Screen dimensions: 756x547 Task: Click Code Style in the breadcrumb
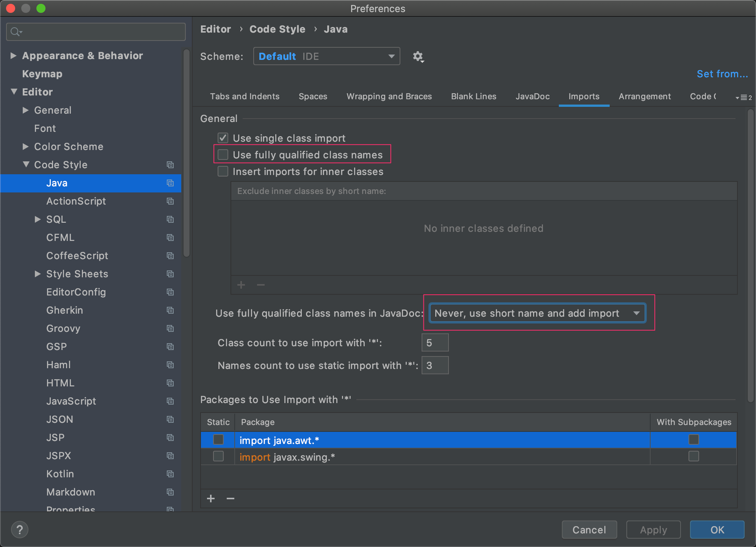[277, 29]
